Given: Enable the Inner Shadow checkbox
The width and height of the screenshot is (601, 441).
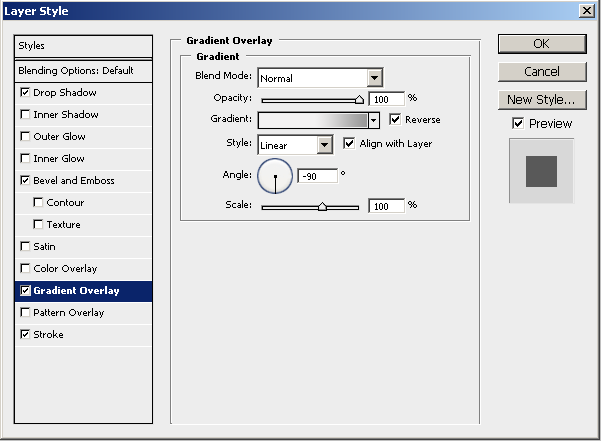Looking at the screenshot, I should coord(25,115).
